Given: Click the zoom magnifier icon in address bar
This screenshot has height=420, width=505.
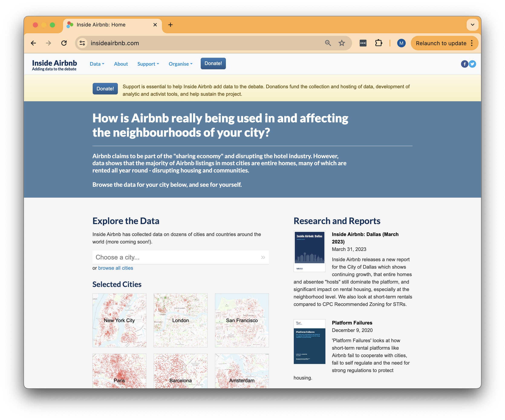Looking at the screenshot, I should click(x=328, y=43).
